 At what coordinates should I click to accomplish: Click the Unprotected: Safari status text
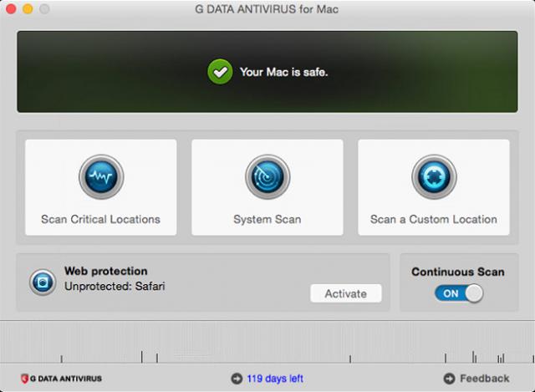115,286
